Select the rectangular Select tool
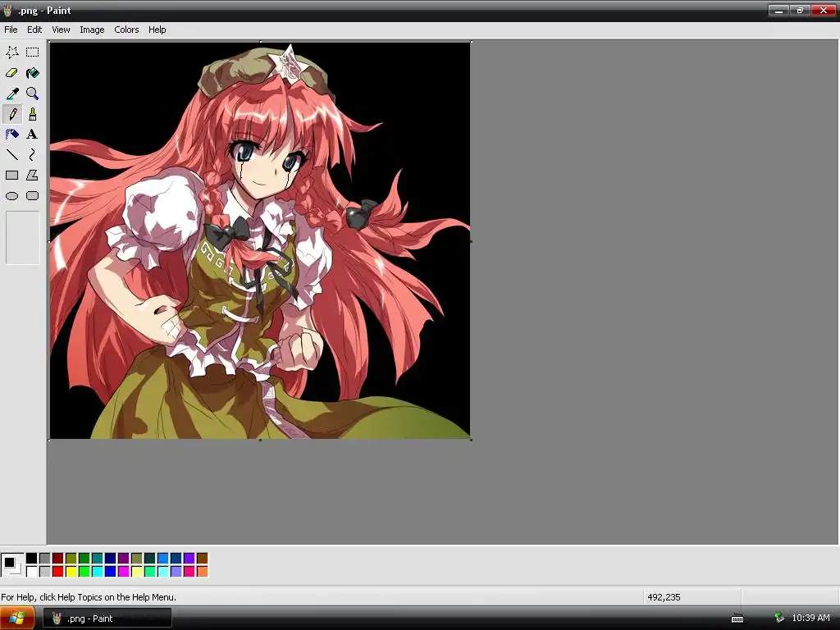Viewport: 840px width, 630px height. click(x=32, y=52)
